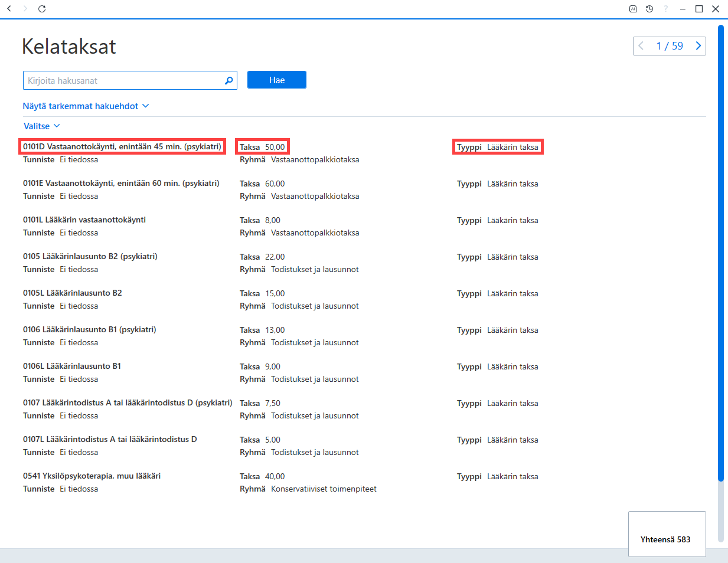Viewport: 728px width, 563px height.
Task: Select 0101L Lääkärin vastaanottokäynti
Action: 84,220
